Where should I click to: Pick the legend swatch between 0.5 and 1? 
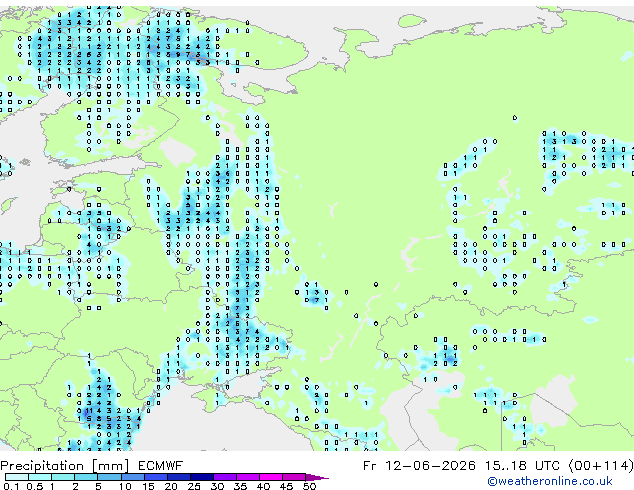coord(40,477)
